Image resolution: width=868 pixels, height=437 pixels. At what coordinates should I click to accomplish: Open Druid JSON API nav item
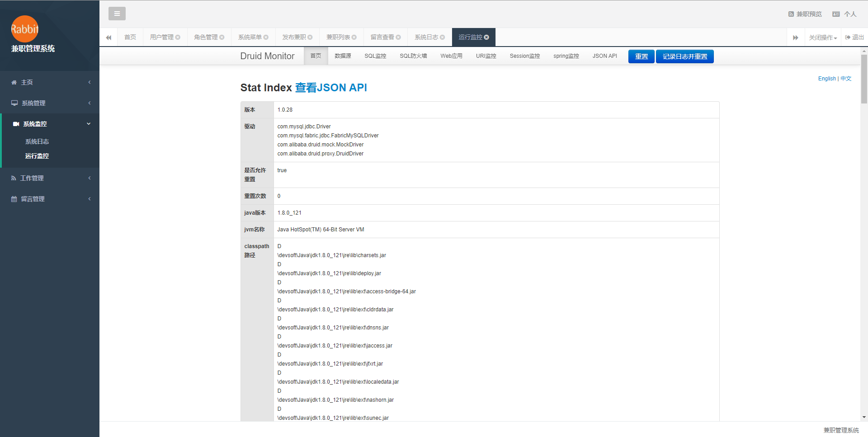coord(604,56)
